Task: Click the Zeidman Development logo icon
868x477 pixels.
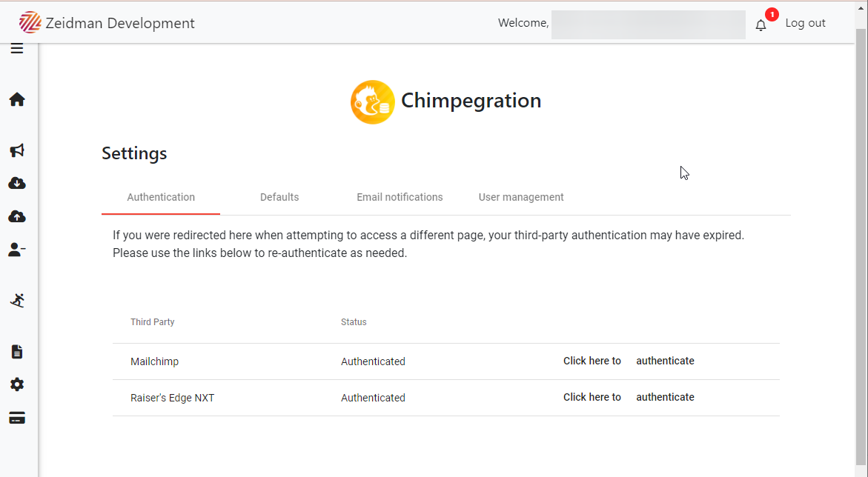Action: 30,23
